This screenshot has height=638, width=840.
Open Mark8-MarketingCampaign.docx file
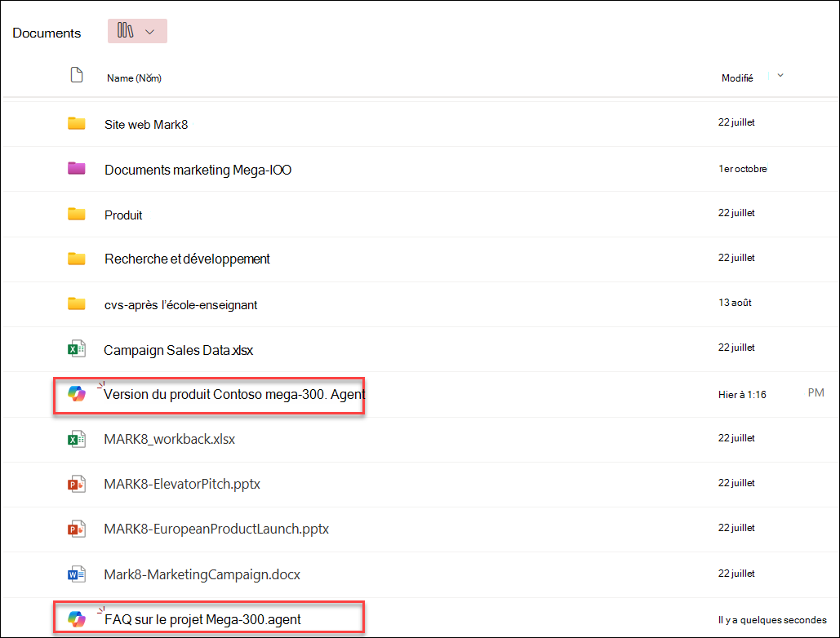[x=202, y=575]
